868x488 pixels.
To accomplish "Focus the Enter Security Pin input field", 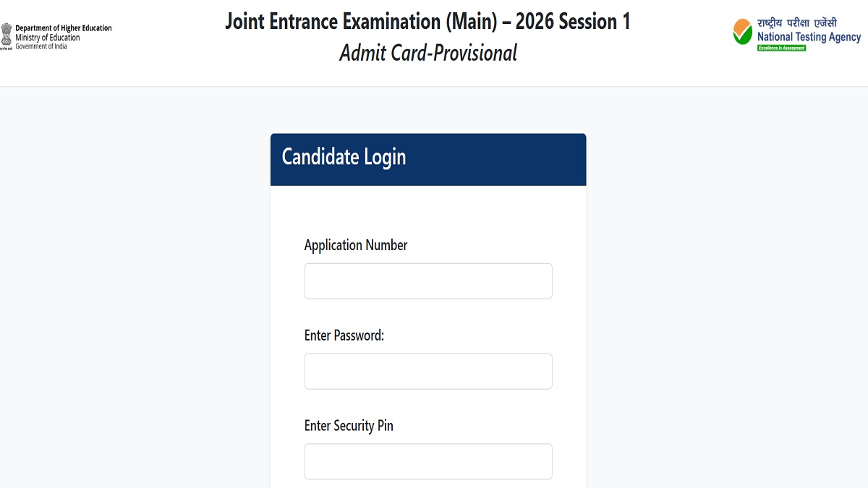I will [428, 461].
